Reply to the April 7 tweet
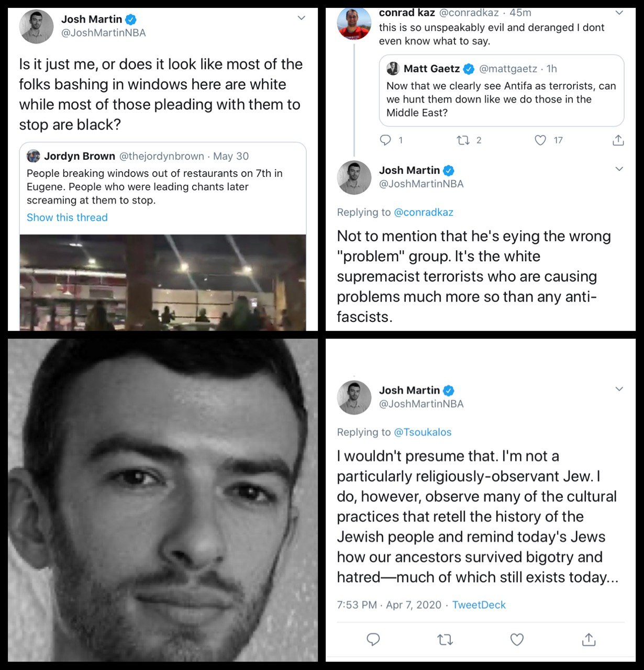644x670 pixels. (x=373, y=639)
